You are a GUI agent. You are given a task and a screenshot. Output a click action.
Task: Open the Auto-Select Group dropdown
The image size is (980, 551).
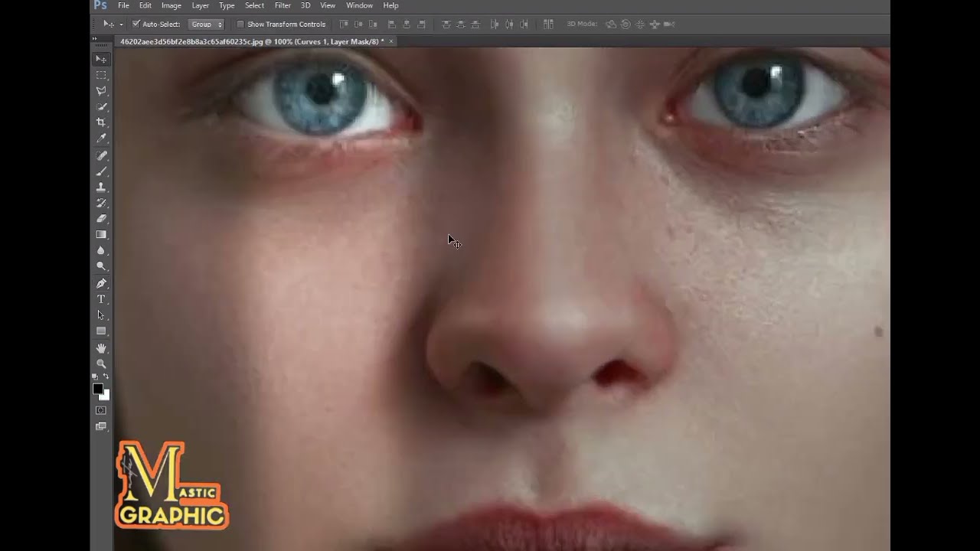pos(206,24)
